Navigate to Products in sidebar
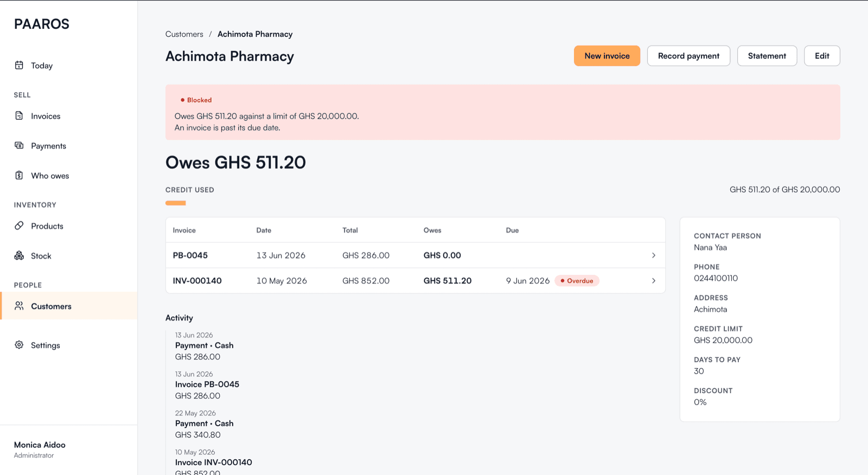Viewport: 868px width, 475px height. (x=68, y=226)
